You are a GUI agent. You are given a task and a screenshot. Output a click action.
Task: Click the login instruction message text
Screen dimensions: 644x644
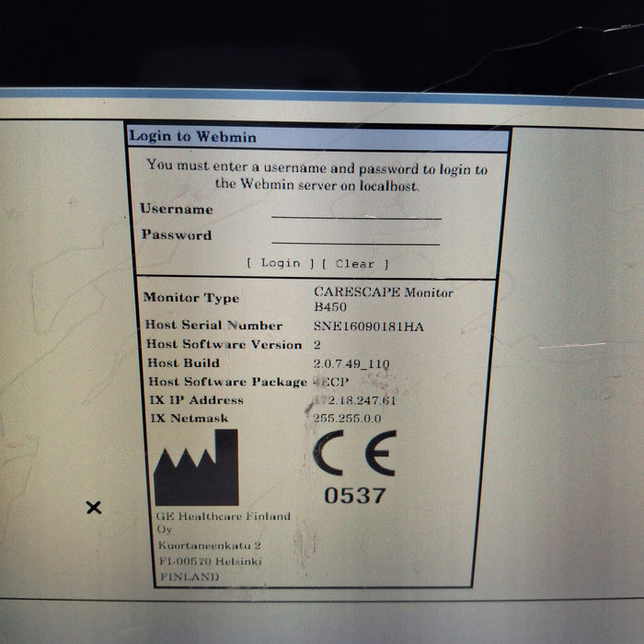pos(317,177)
